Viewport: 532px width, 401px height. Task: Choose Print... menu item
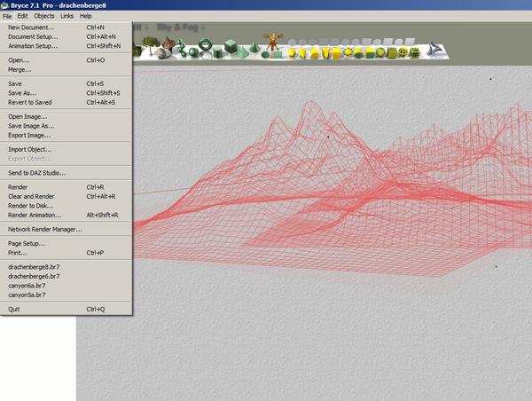tap(66, 253)
